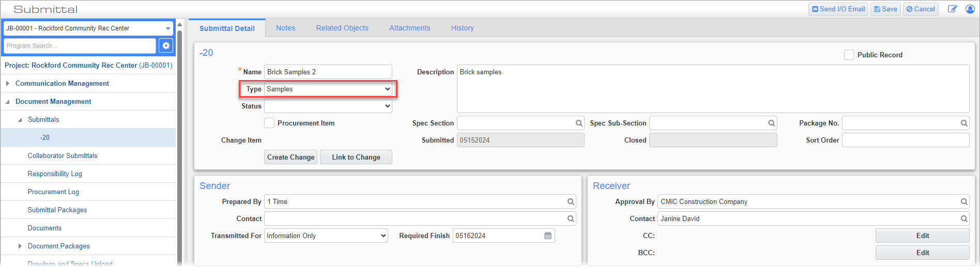Click the Create Change button
The image size is (980, 267).
pyautogui.click(x=290, y=157)
